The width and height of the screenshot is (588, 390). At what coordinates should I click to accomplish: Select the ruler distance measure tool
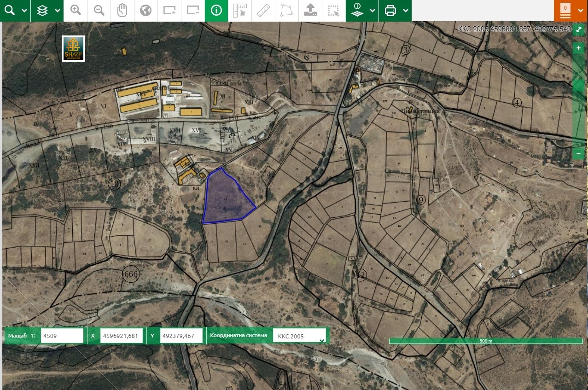tap(263, 11)
